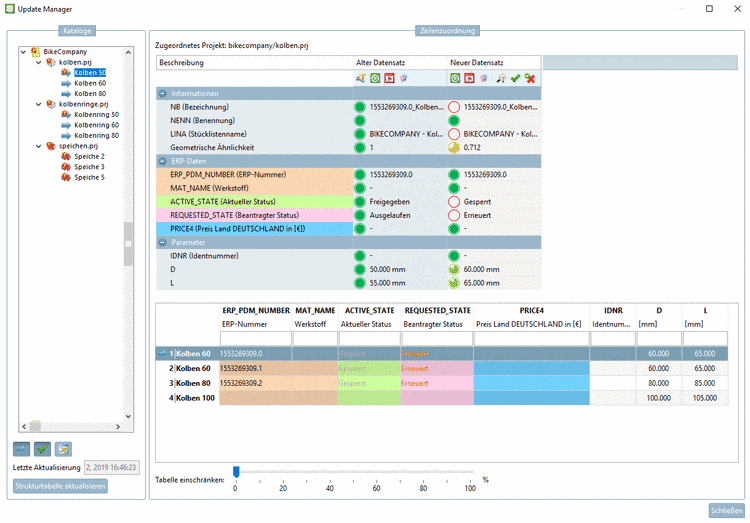
Task: Click the icon beside Speiche 2
Action: click(x=66, y=156)
